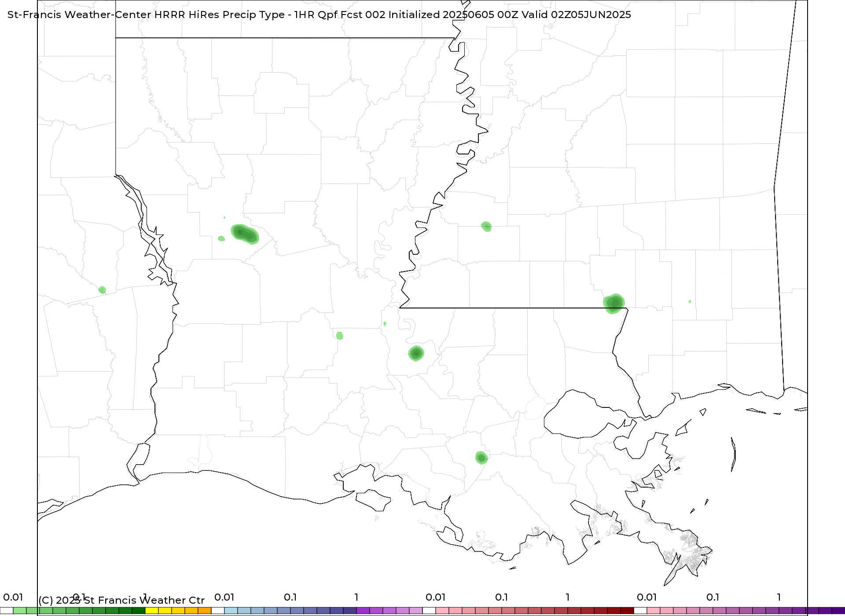The image size is (845, 616).
Task: Click the '1' label above the dark red scale
Action: [x=568, y=597]
